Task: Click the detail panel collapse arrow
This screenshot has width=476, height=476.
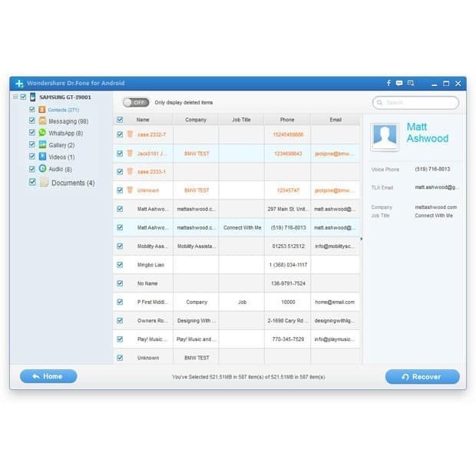Action: pyautogui.click(x=362, y=239)
